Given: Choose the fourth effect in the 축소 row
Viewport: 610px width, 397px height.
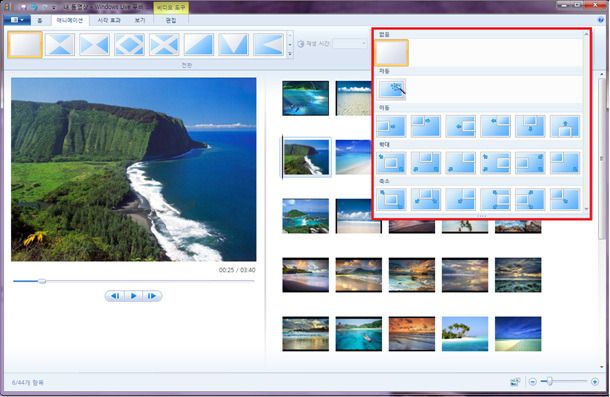Looking at the screenshot, I should [495, 199].
